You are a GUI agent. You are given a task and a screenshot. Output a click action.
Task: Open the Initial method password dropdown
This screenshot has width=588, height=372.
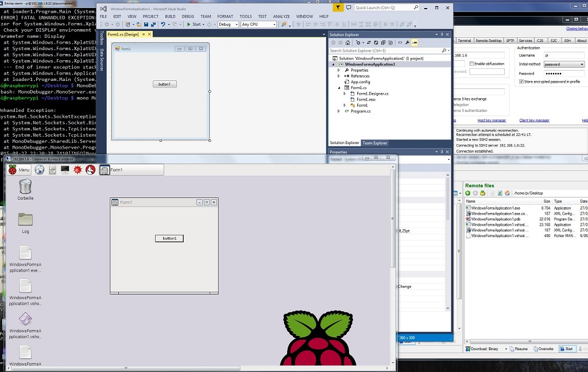(564, 64)
